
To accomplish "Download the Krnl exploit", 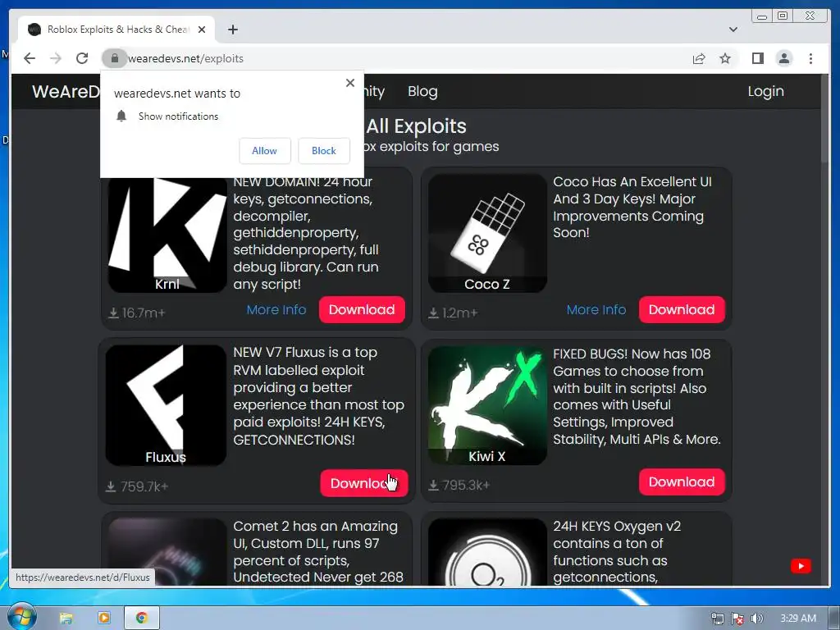I will point(362,309).
